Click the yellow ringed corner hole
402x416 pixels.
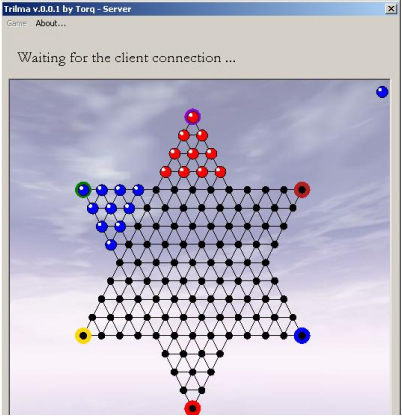tap(83, 335)
